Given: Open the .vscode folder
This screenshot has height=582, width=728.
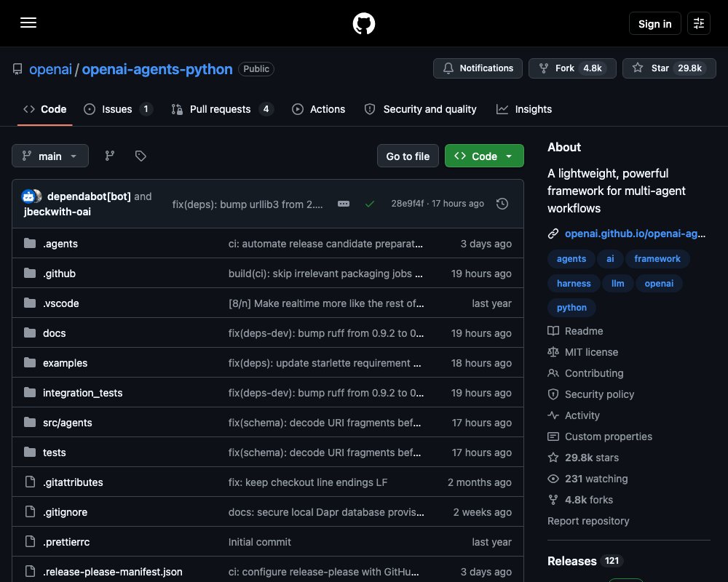Looking at the screenshot, I should [x=61, y=303].
